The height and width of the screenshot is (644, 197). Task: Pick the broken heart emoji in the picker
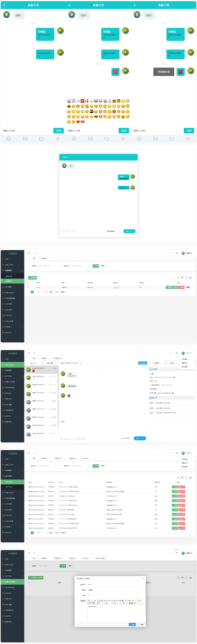(83, 122)
